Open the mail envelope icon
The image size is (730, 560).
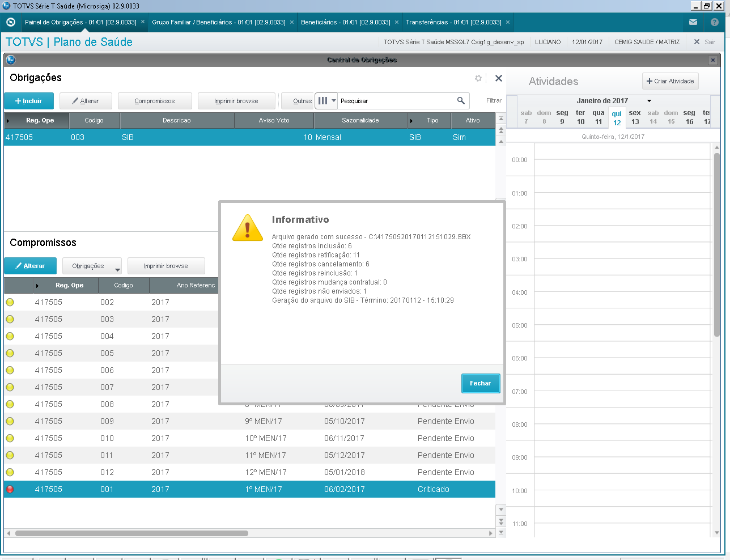693,22
